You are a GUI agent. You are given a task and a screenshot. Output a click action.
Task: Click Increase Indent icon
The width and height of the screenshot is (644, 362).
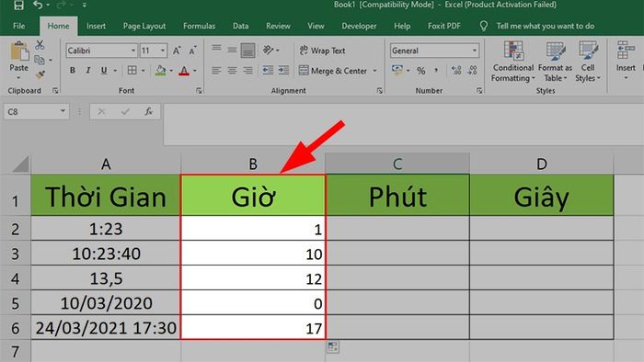pos(283,71)
